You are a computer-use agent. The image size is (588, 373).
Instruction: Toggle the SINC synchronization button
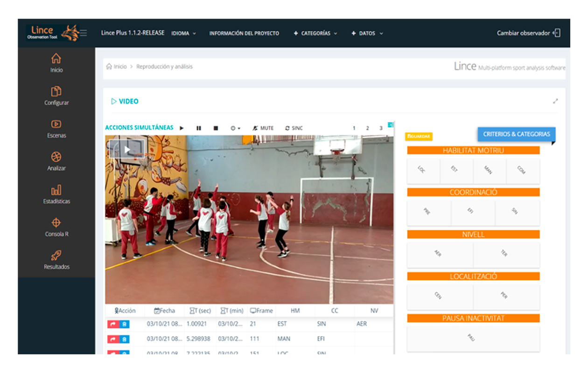point(294,128)
